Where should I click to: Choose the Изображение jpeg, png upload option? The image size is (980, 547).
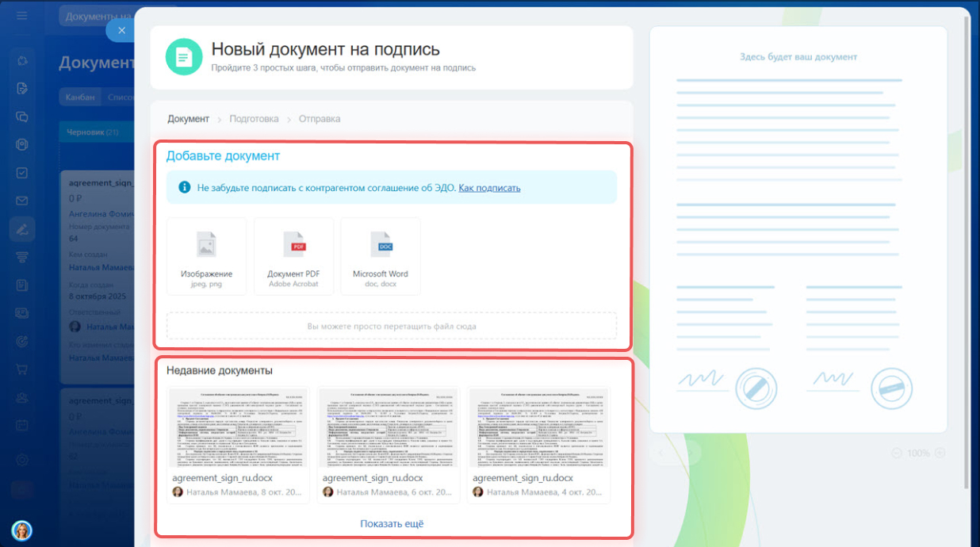(206, 256)
